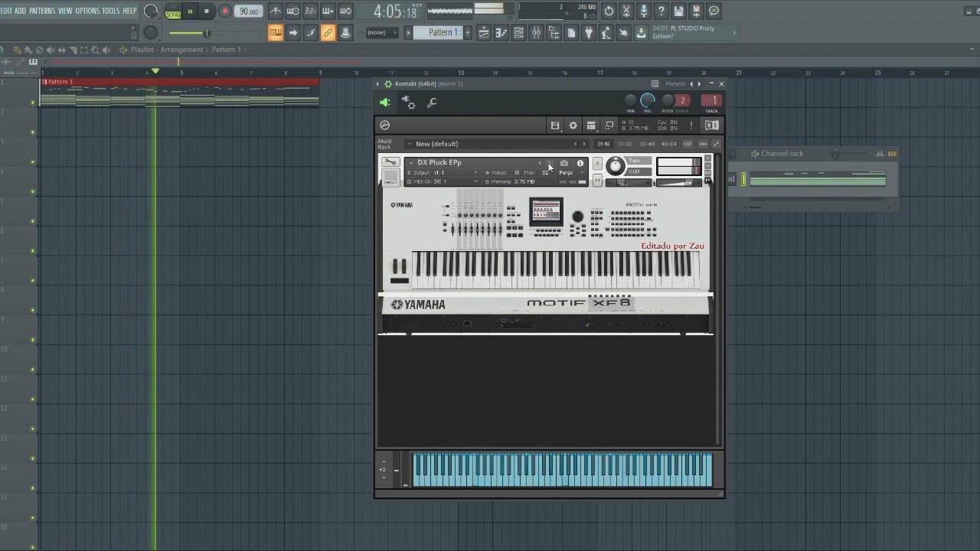Open the project picker toolbar icon
This screenshot has height=551, width=980.
coord(571,32)
